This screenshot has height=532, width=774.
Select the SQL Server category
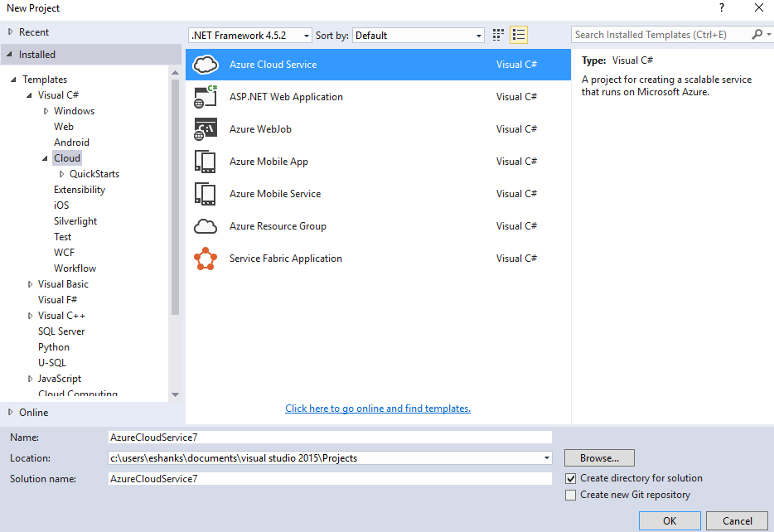click(x=61, y=331)
